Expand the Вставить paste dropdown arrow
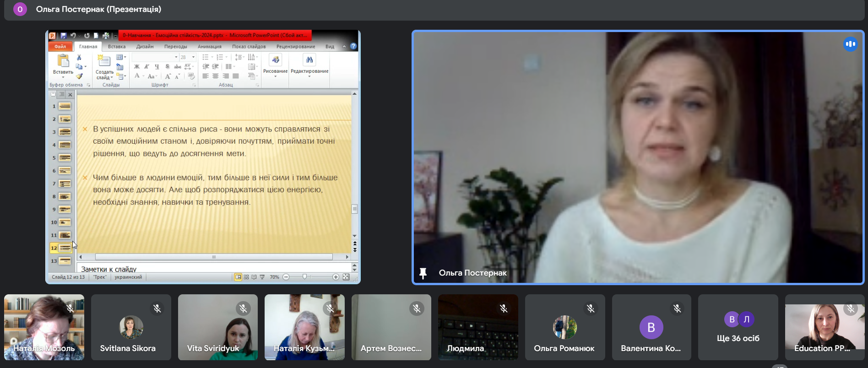The image size is (868, 368). click(63, 77)
